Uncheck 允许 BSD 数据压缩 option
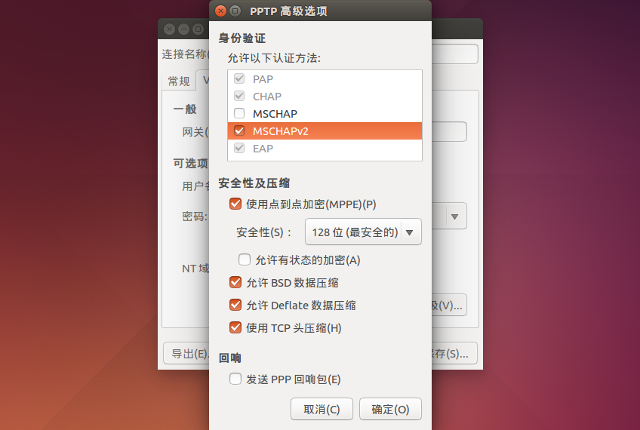Viewport: 640px width, 430px height. point(235,282)
